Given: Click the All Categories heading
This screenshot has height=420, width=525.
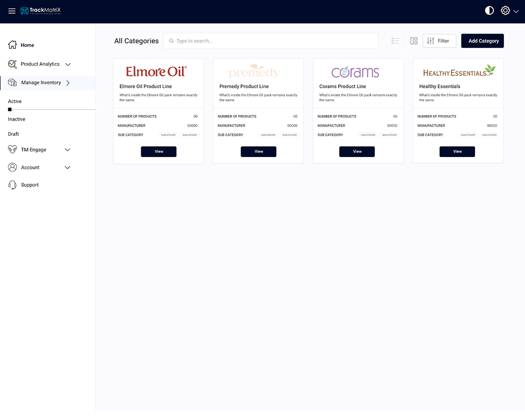Looking at the screenshot, I should (136, 41).
